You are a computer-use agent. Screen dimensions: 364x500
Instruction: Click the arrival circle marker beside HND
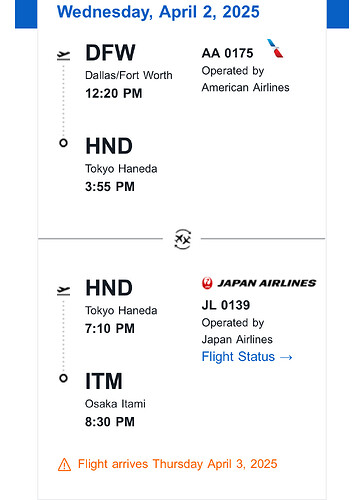pos(63,143)
